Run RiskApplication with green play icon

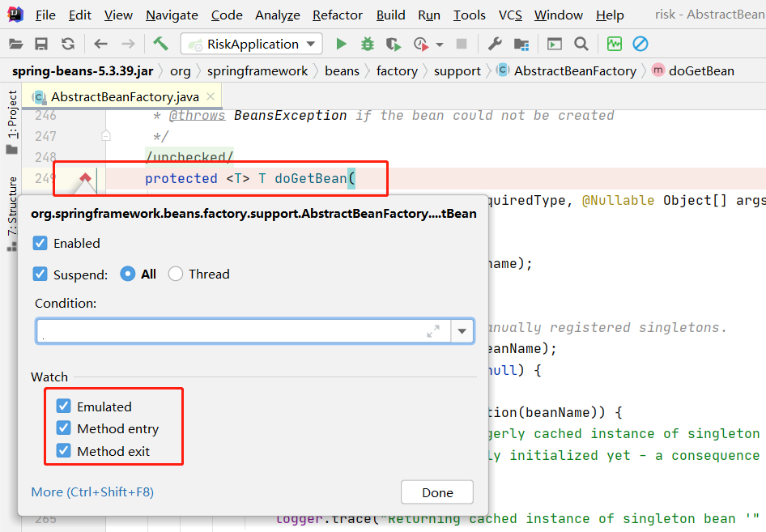coord(342,45)
